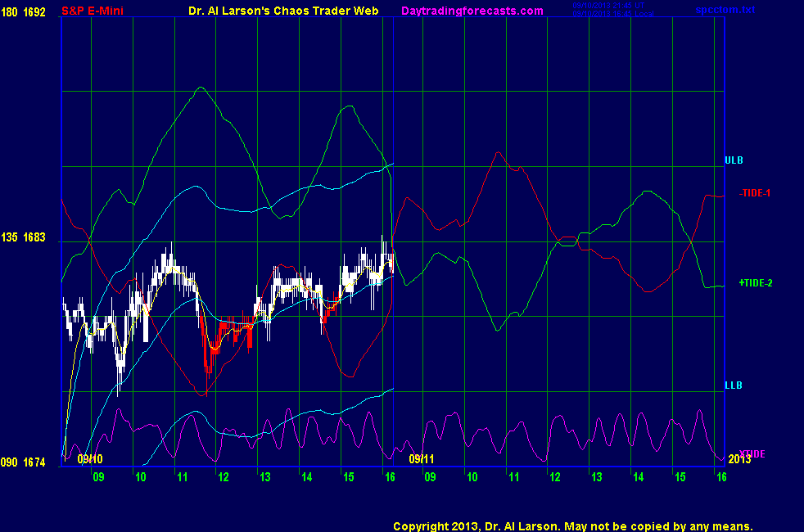Click the LLB lower band label

(734, 385)
